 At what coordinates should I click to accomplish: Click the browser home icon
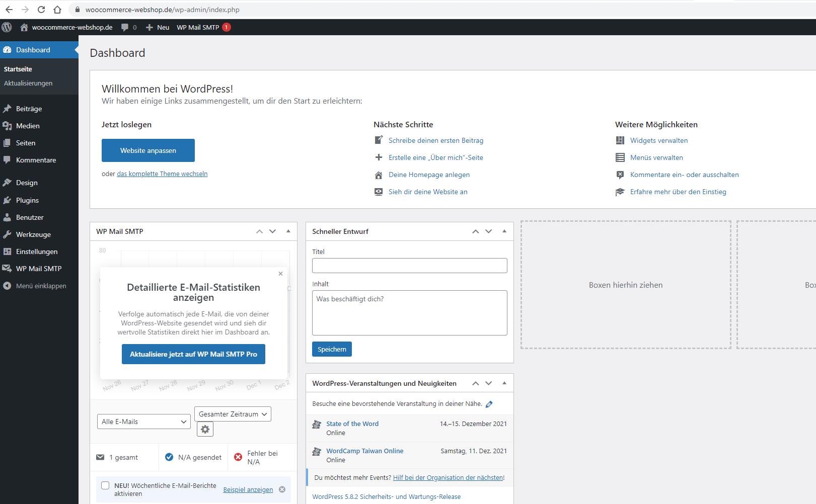(x=57, y=10)
